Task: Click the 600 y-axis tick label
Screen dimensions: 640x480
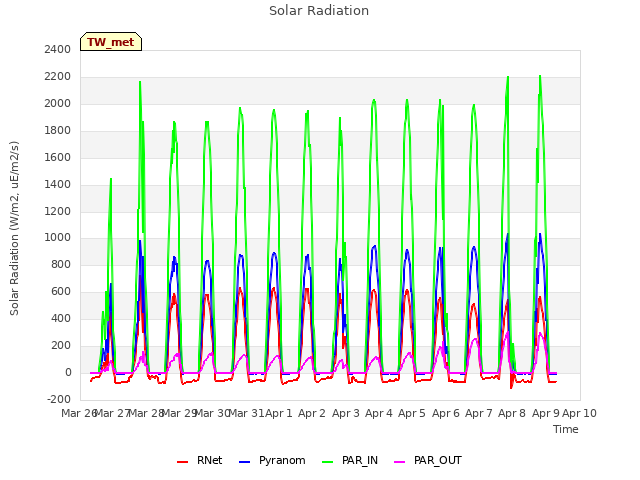Action: coord(61,291)
